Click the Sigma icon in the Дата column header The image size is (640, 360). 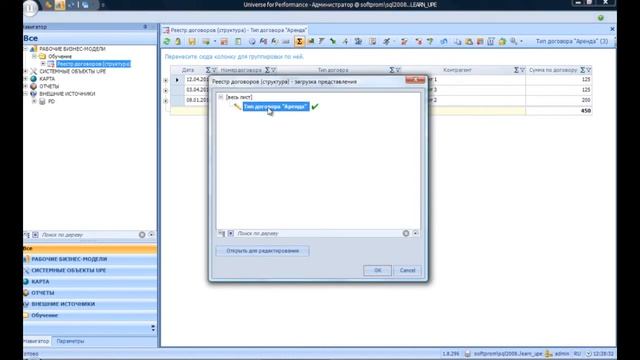(208, 70)
